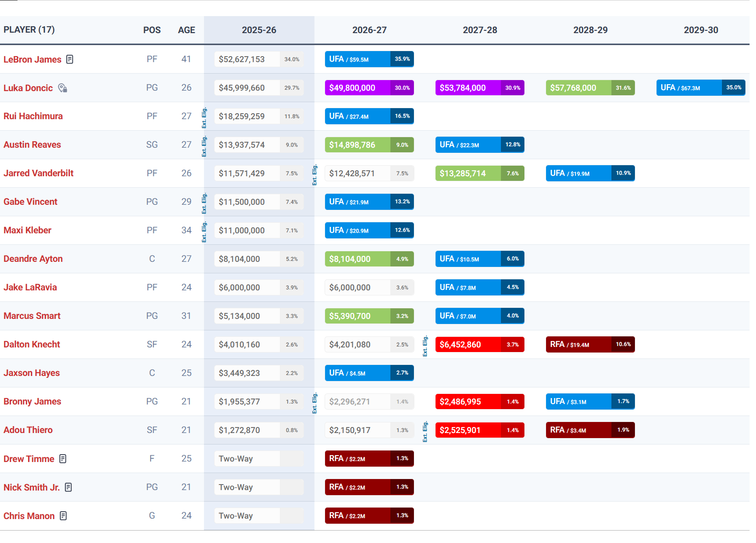Screen dimensions: 756x543
Task: Select the 2025-26 season column header
Action: [259, 30]
